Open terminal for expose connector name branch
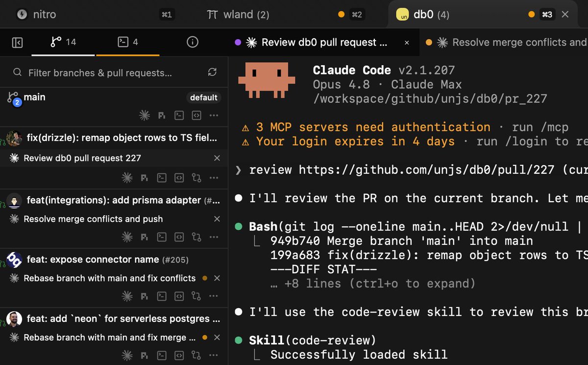 pos(161,296)
